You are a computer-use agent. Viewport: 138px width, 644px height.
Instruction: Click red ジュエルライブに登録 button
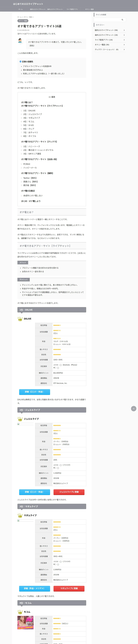tap(69, 492)
